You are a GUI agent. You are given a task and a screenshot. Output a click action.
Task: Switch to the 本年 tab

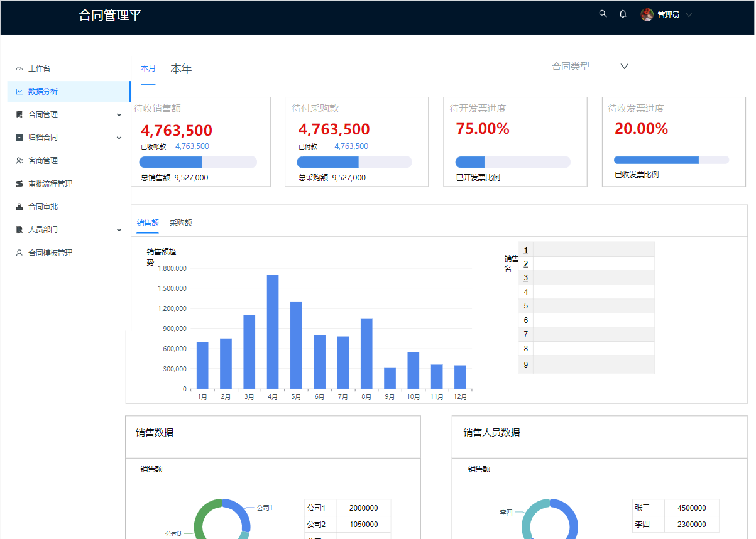pyautogui.click(x=181, y=68)
